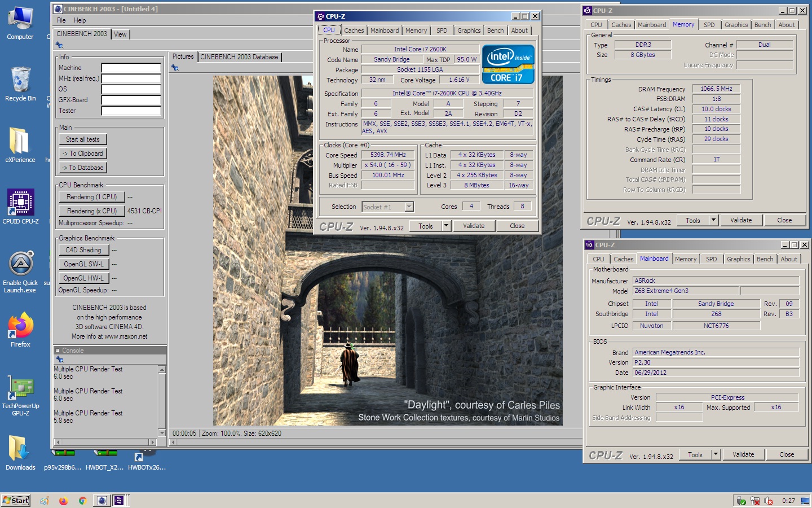Click Start all tests button

pos(83,139)
